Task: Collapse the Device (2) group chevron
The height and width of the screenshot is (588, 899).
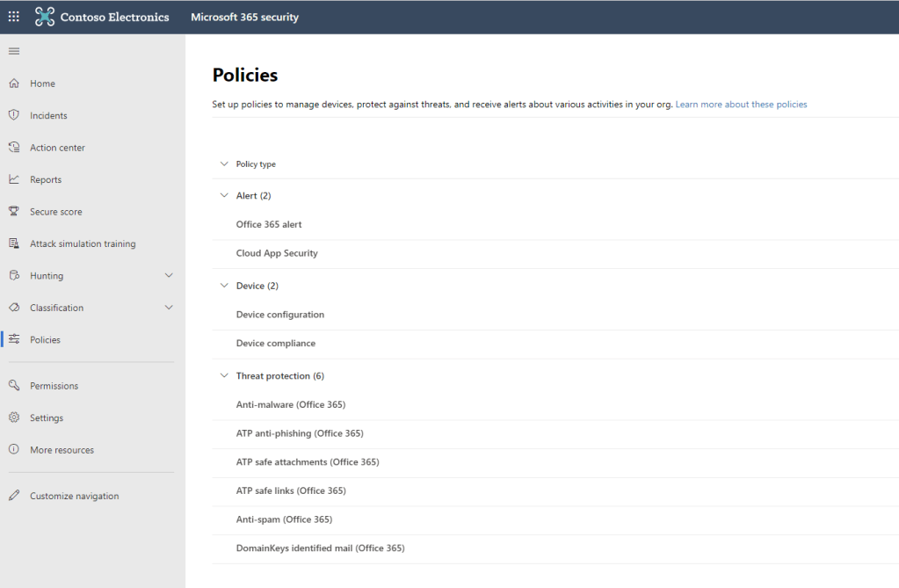Action: click(224, 286)
